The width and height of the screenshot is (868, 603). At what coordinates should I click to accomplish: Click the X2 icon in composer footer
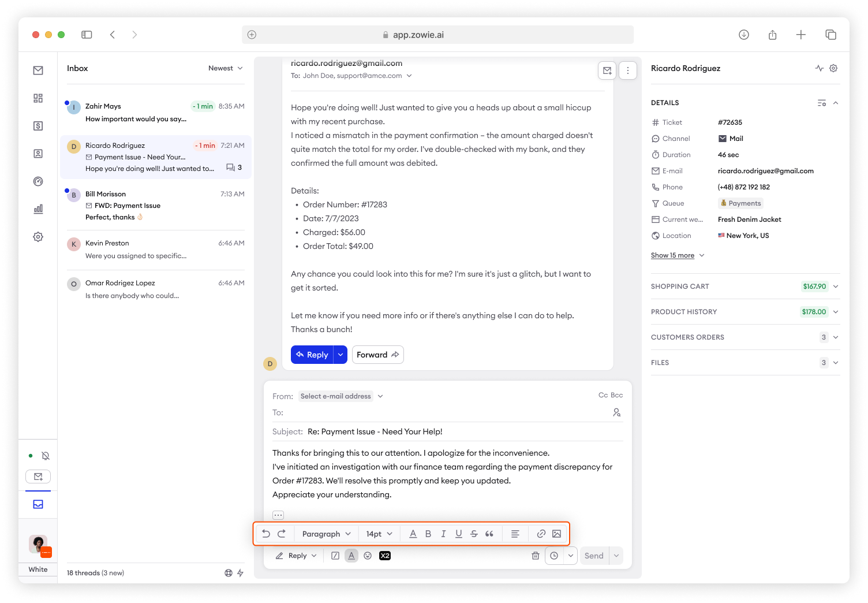385,556
